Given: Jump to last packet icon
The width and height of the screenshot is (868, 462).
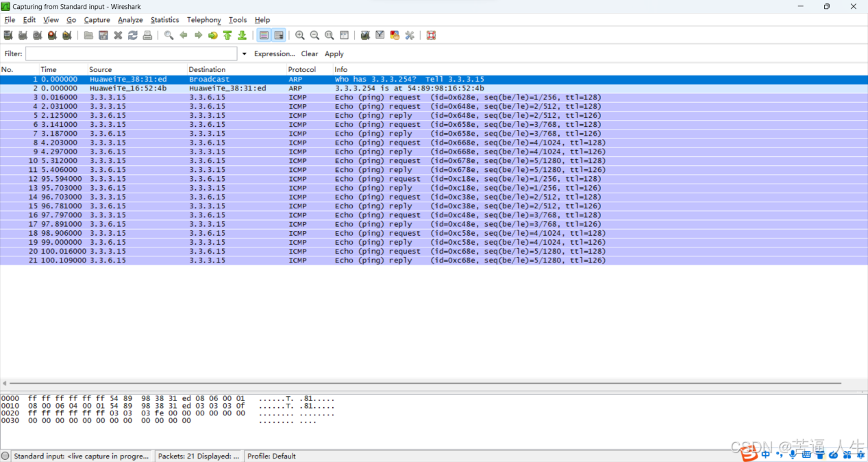Looking at the screenshot, I should coord(243,35).
